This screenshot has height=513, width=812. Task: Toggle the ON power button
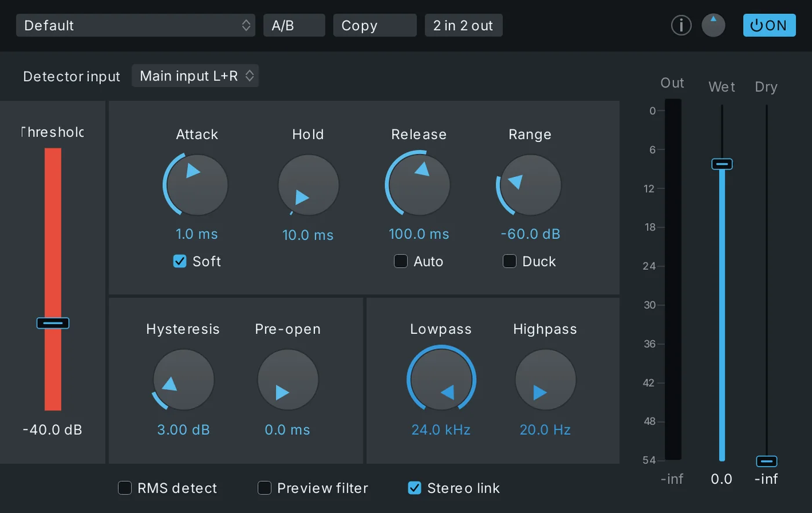coord(769,26)
